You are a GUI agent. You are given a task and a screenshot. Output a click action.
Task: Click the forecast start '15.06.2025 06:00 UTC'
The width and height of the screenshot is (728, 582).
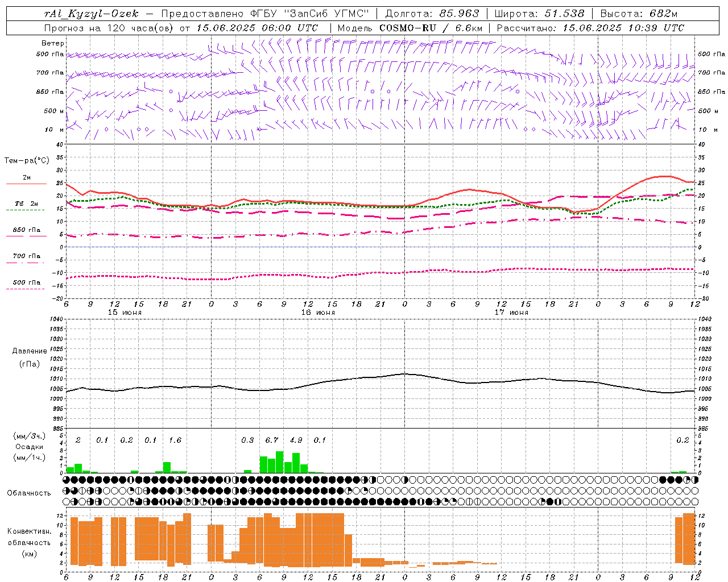coord(257,27)
